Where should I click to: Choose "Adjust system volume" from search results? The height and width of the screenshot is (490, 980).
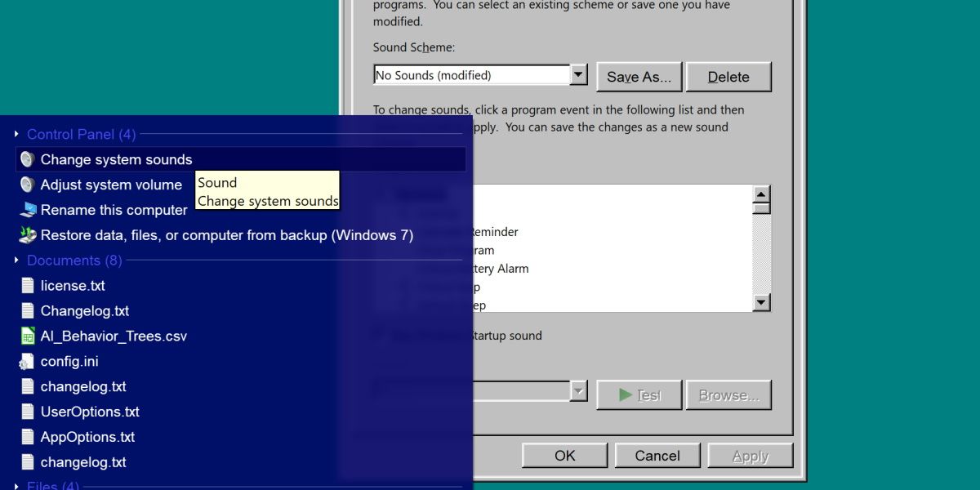pyautogui.click(x=111, y=185)
